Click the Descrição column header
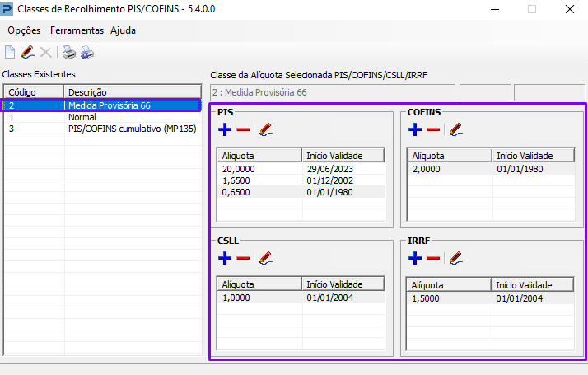588x375 pixels. click(133, 92)
